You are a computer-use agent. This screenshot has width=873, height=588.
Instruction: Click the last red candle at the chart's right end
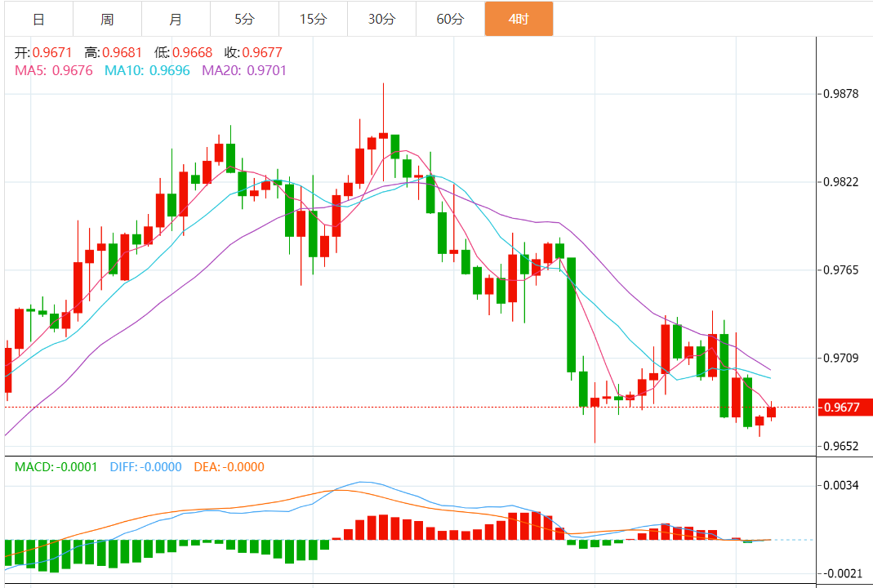coord(771,412)
